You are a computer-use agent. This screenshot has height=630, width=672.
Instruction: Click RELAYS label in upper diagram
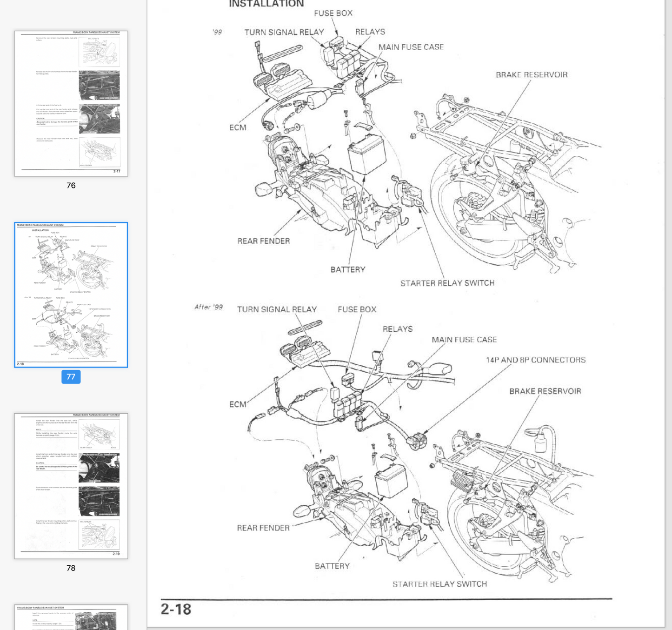click(x=370, y=32)
